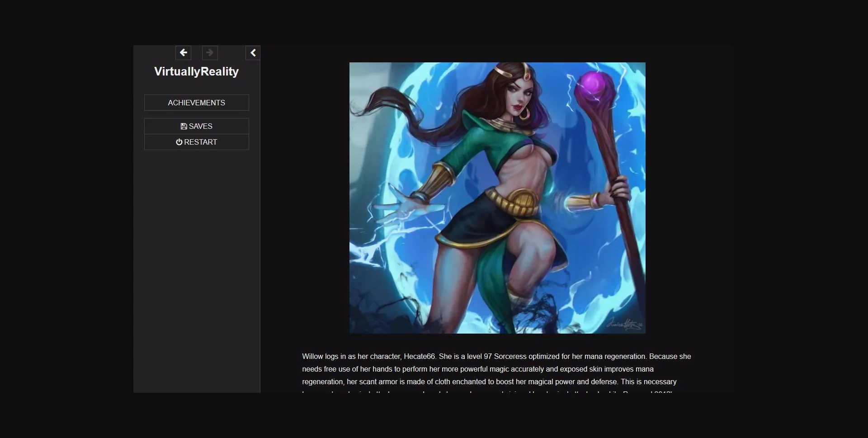868x438 pixels.
Task: Click the empty sidebar area below Restart
Action: [x=196, y=271]
